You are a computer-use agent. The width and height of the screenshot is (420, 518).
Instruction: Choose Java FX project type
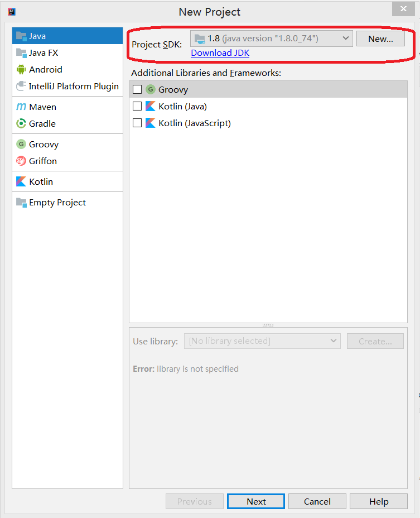[x=44, y=53]
